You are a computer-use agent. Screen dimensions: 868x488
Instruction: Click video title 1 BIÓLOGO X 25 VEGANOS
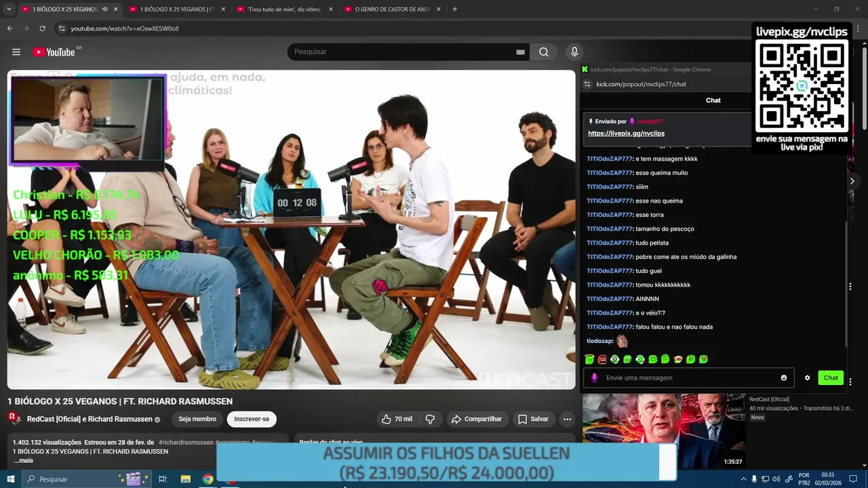point(120,401)
